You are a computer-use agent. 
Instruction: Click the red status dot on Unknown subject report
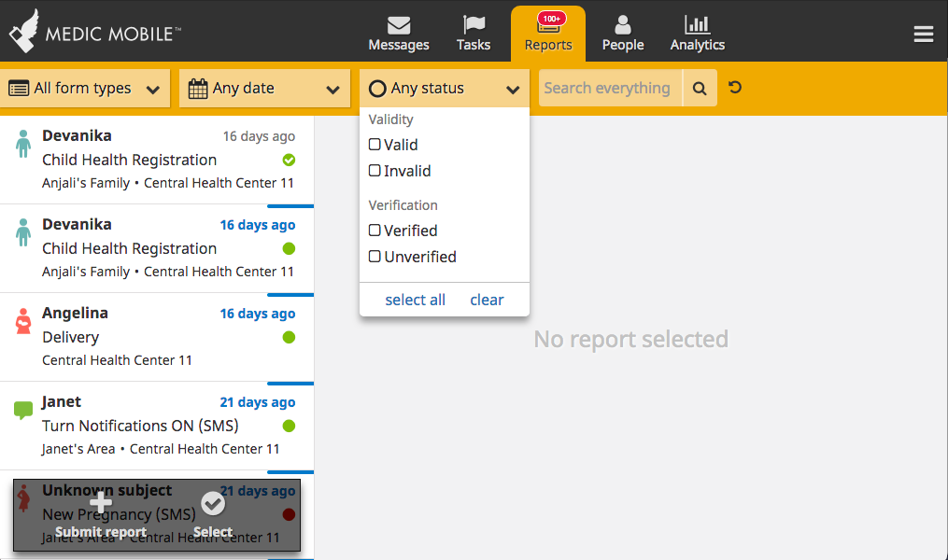coord(289,514)
